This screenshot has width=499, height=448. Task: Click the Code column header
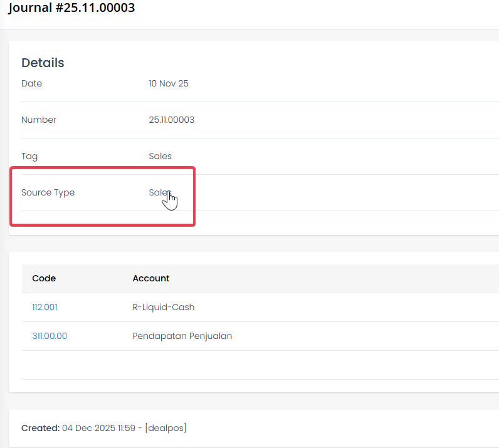coord(44,278)
